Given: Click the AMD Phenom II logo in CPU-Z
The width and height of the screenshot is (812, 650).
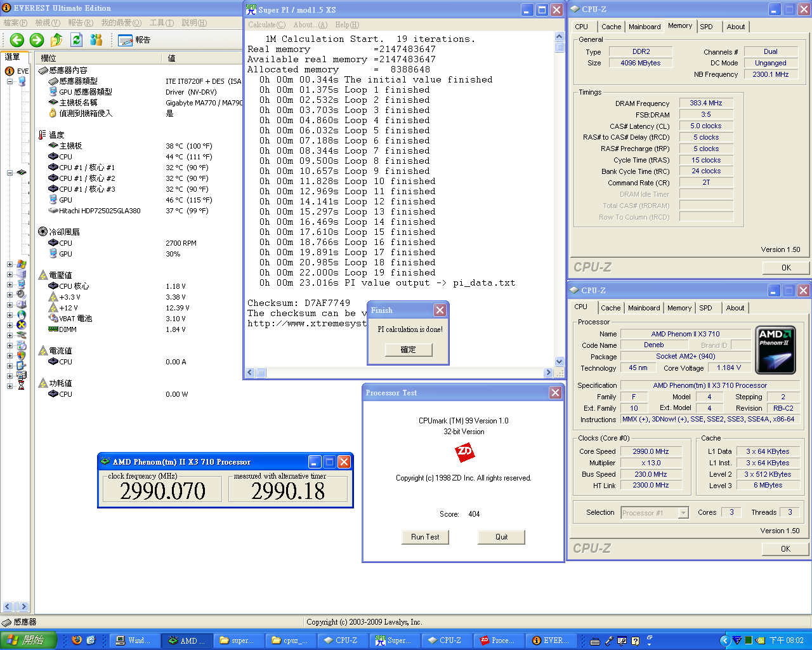Looking at the screenshot, I should pos(775,350).
